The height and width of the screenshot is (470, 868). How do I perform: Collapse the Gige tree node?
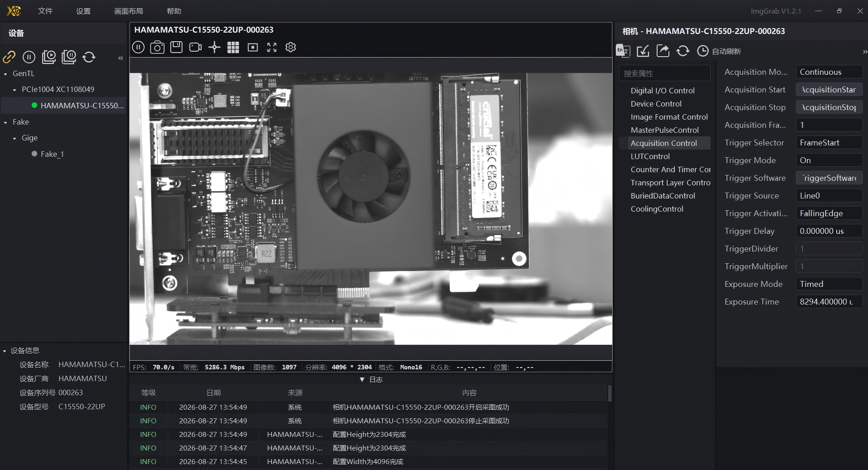[x=15, y=138]
